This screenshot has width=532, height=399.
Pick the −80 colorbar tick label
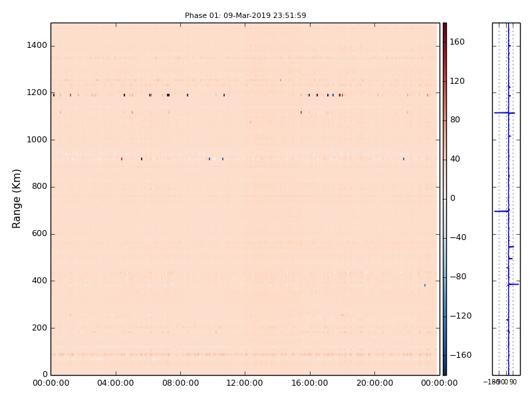click(458, 277)
